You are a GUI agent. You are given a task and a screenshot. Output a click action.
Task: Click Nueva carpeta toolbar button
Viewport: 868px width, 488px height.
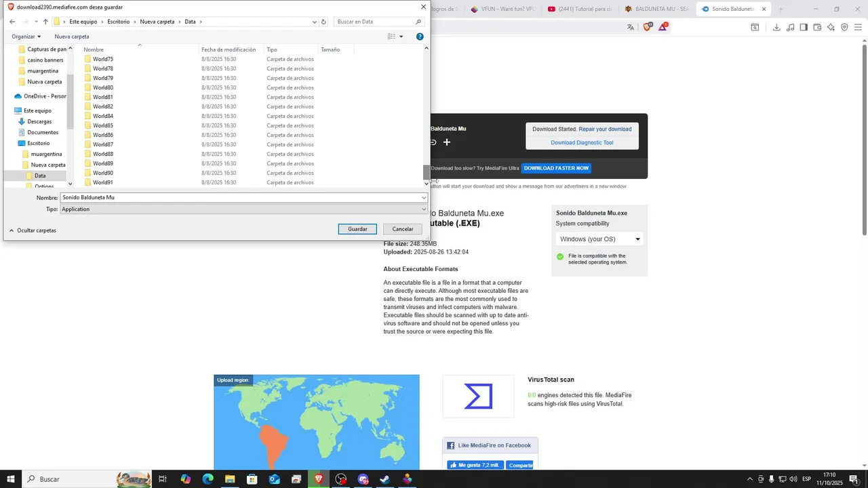click(x=72, y=37)
